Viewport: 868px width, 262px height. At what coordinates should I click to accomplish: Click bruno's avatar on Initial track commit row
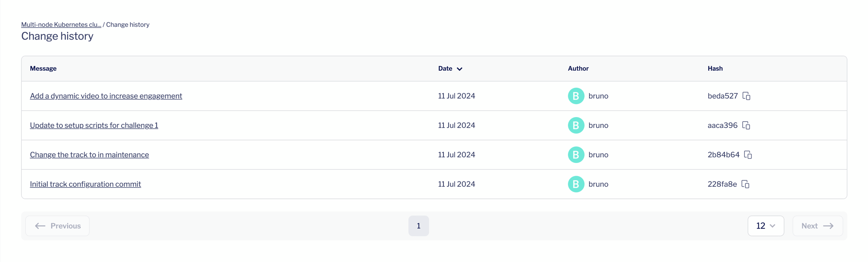576,184
